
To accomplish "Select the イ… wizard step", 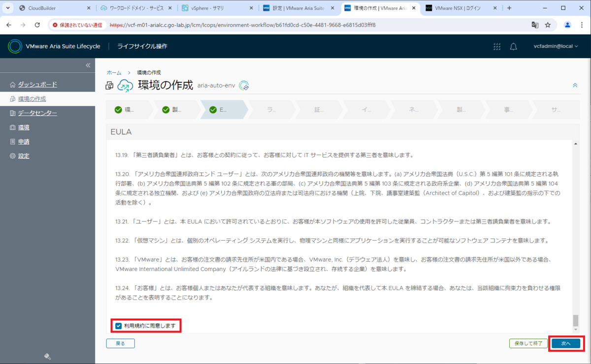I will pyautogui.click(x=366, y=110).
